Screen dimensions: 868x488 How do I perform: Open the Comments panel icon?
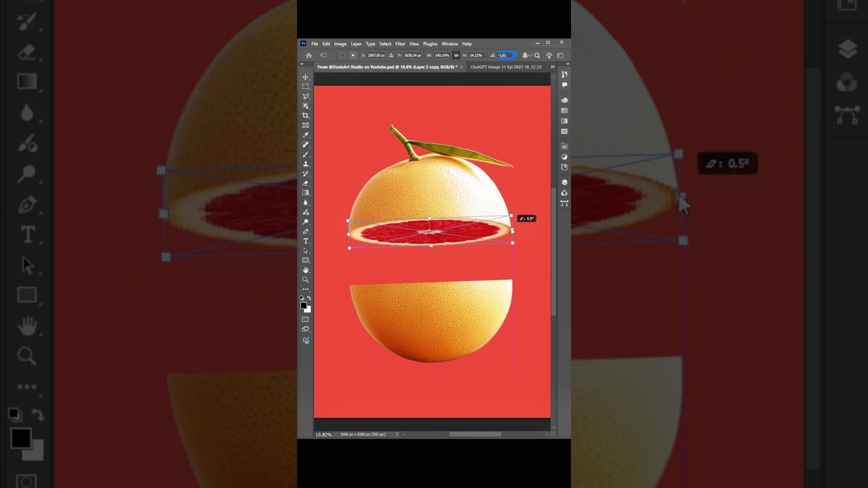coord(564,85)
